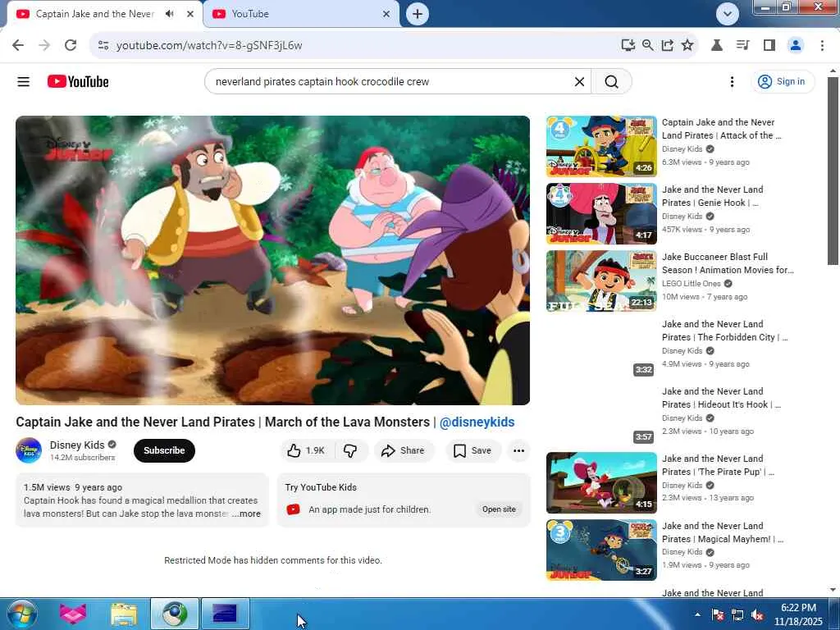Image resolution: width=840 pixels, height=630 pixels.
Task: Mute tab via speaker icon
Action: (170, 14)
